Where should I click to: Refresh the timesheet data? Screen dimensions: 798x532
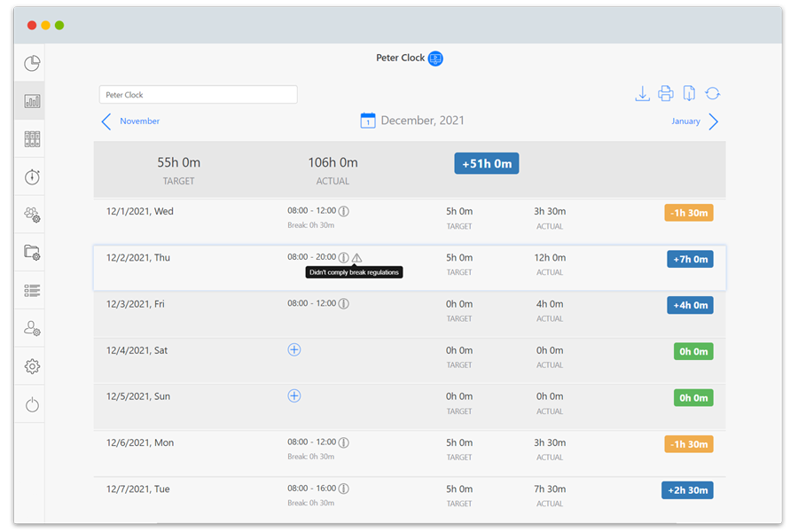pyautogui.click(x=713, y=94)
